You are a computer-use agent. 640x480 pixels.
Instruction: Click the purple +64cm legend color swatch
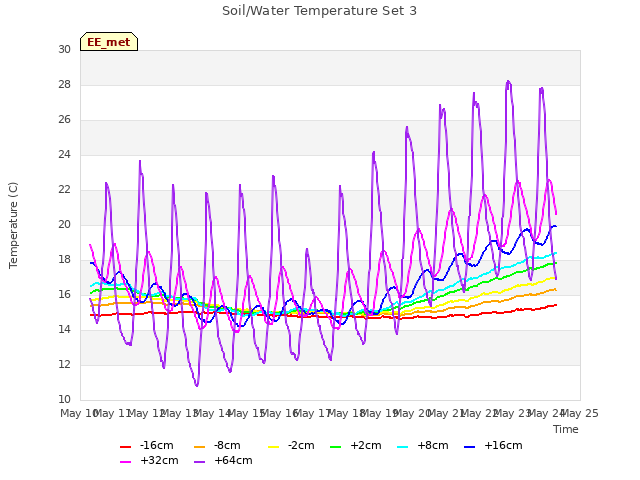200,462
